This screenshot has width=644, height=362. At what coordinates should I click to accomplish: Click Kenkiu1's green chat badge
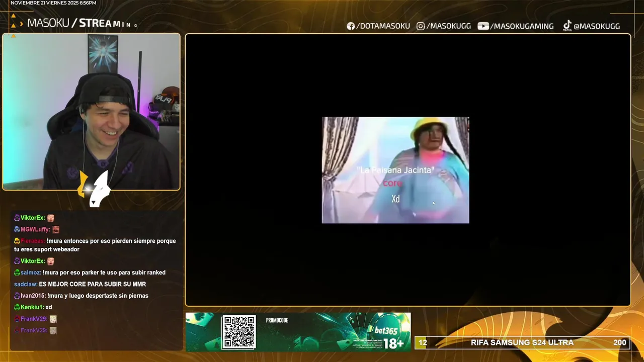(17, 307)
